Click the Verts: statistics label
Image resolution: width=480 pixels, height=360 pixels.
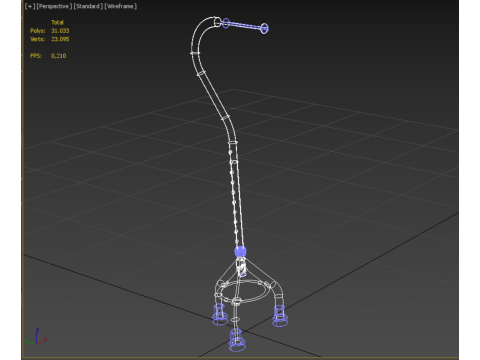click(x=38, y=39)
